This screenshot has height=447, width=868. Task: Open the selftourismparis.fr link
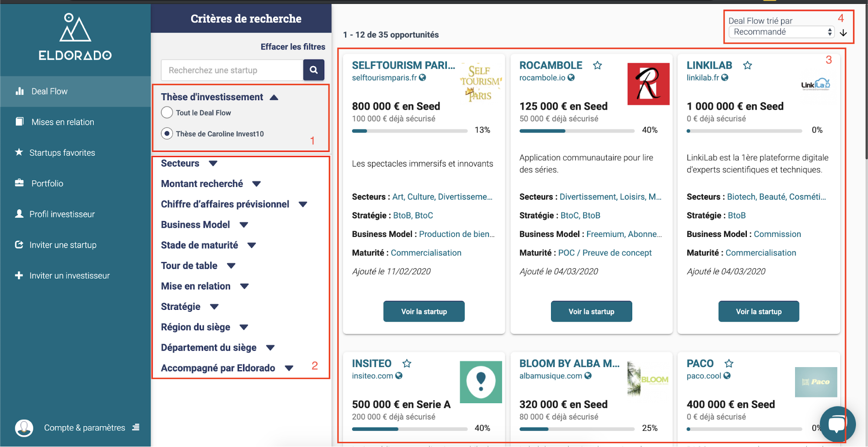384,78
